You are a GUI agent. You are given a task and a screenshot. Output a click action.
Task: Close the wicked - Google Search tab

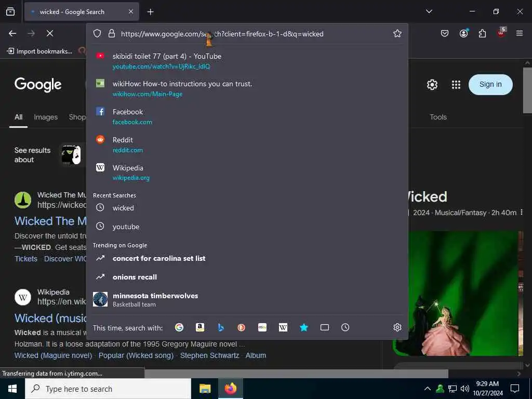[131, 12]
